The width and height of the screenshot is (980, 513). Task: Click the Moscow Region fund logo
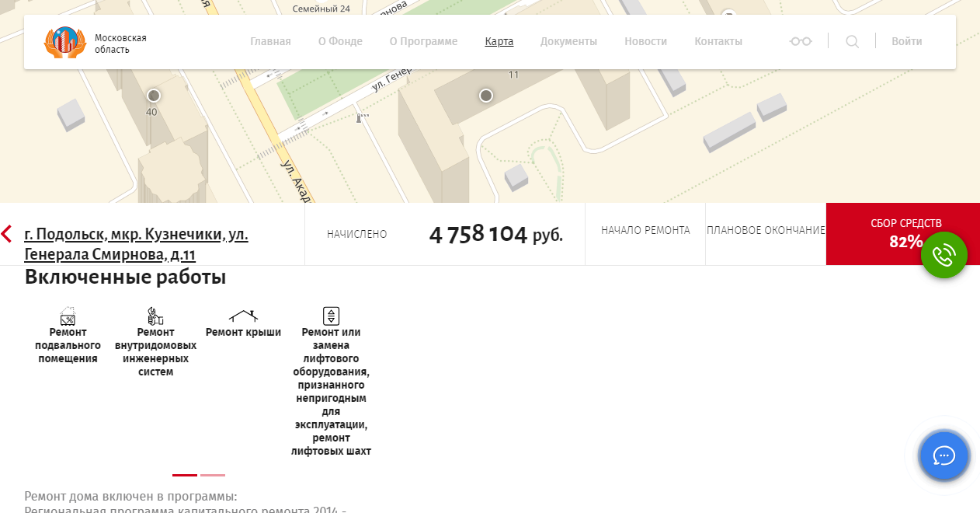coord(64,42)
